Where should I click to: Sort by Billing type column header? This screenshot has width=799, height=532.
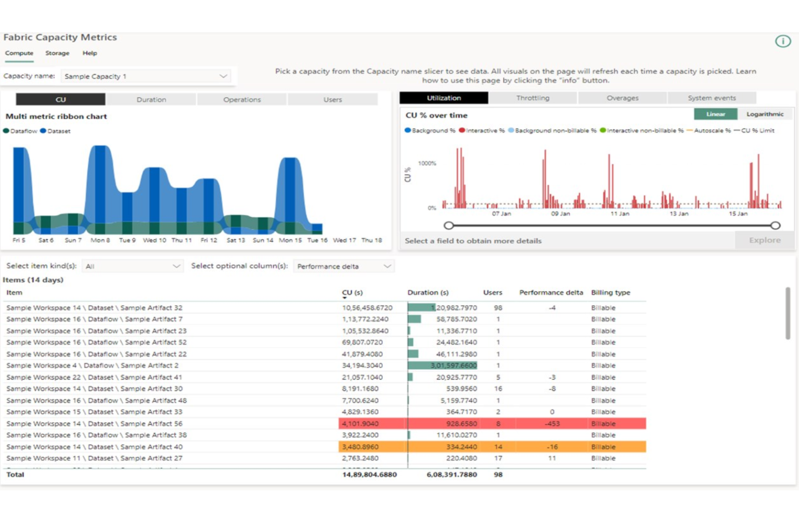pos(610,293)
